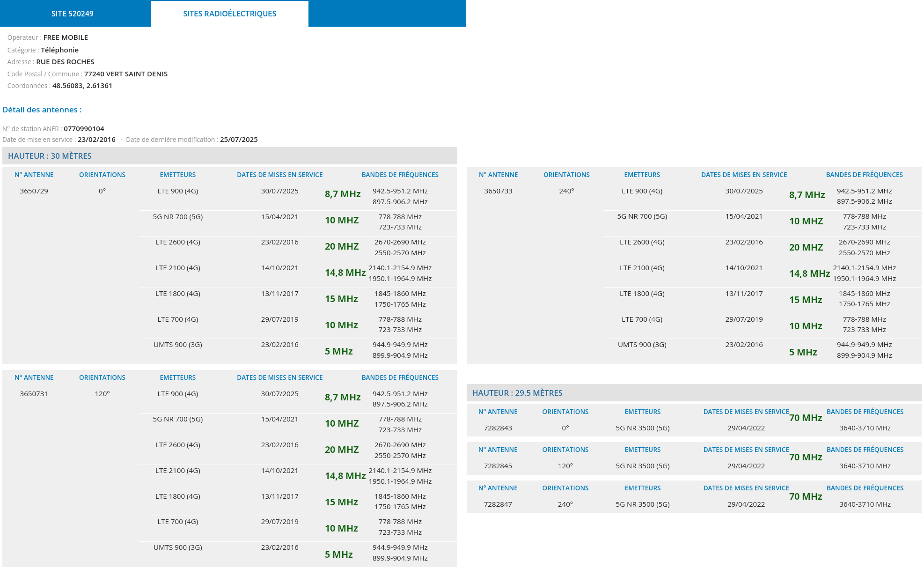The height and width of the screenshot is (569, 924).
Task: Click the RUE DES ROCHES address
Action: tap(65, 62)
